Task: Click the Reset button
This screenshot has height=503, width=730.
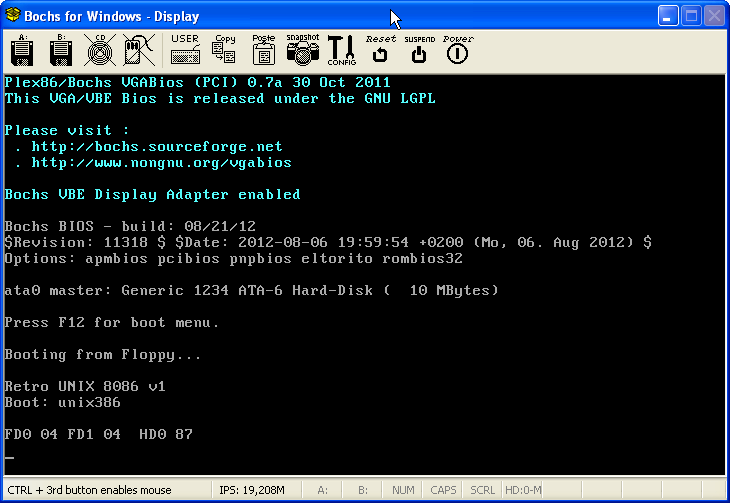Action: tap(380, 49)
